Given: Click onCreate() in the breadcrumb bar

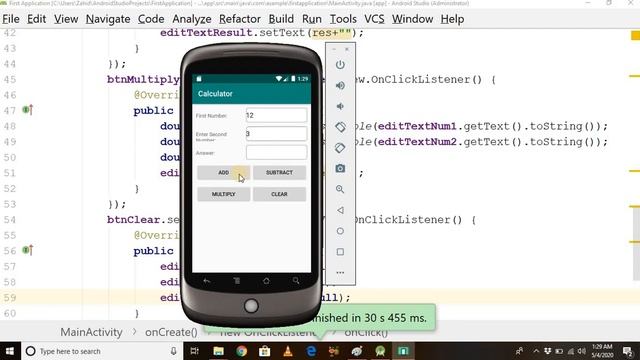Looking at the screenshot, I should (171, 332).
